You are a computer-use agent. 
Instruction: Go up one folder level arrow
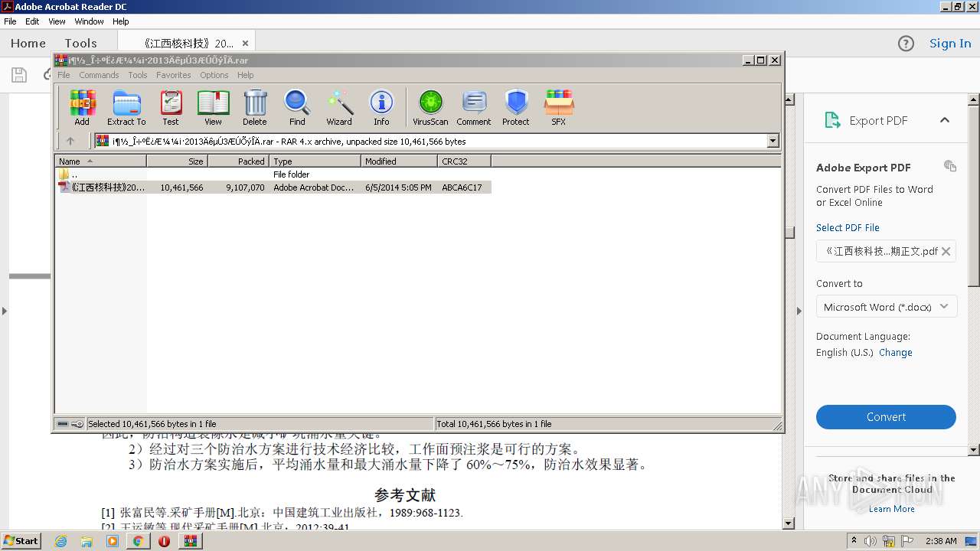tap(70, 141)
